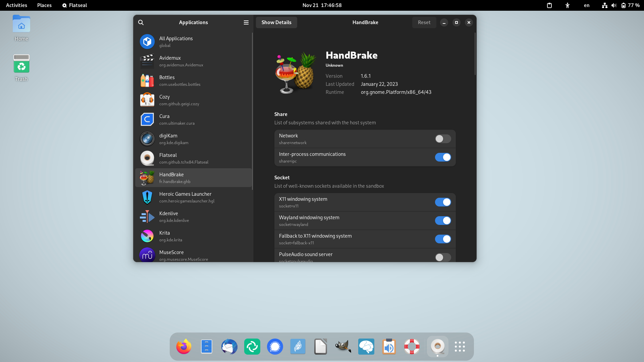This screenshot has width=644, height=362.
Task: Show the application grid from dock
Action: click(x=460, y=347)
